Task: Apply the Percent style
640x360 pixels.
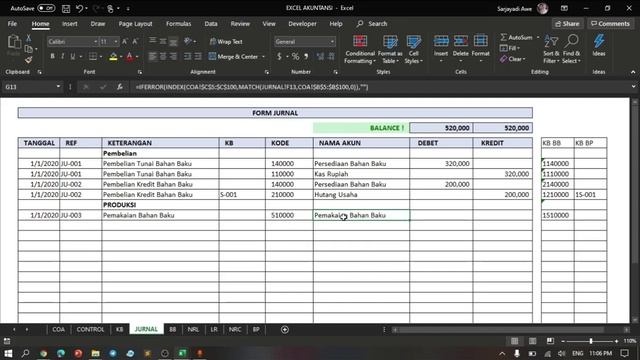Action: [x=295, y=56]
